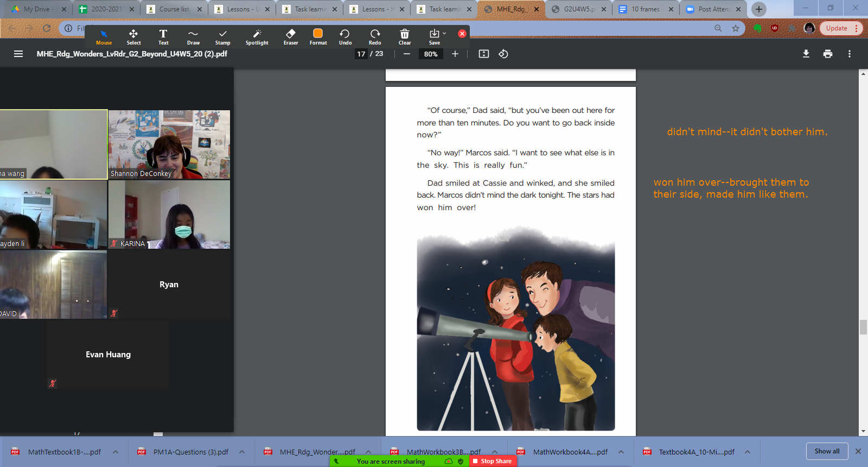The height and width of the screenshot is (467, 868).
Task: Close the downloads bar
Action: (858, 451)
